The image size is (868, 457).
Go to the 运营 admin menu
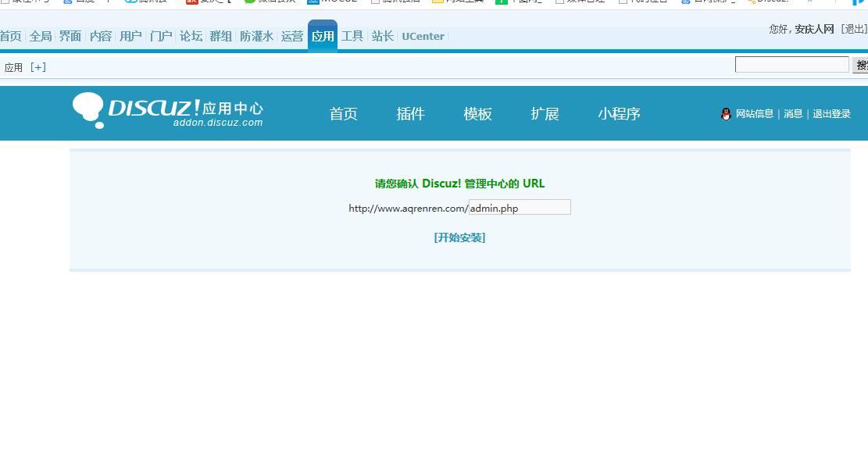(291, 37)
